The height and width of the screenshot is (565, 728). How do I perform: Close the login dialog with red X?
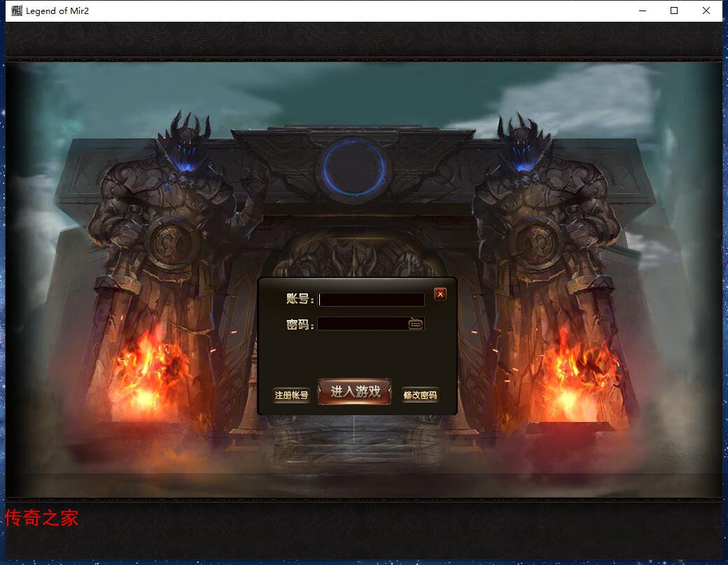440,294
